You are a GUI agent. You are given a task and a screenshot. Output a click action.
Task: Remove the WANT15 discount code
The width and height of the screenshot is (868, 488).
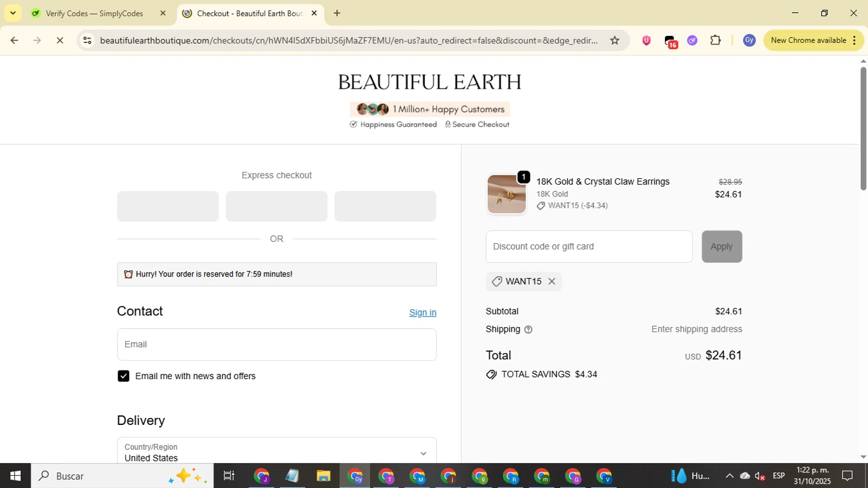(x=551, y=281)
